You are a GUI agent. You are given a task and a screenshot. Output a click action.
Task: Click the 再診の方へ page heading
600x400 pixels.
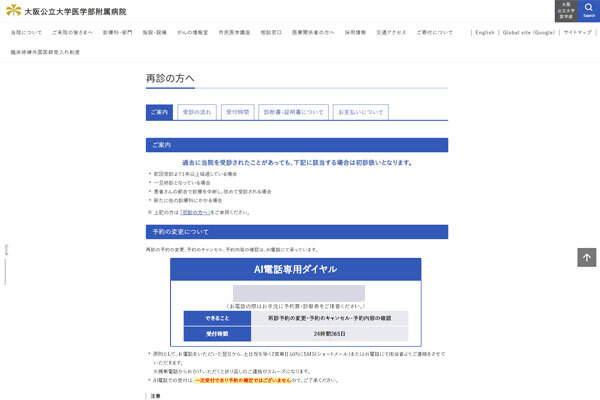pos(170,78)
